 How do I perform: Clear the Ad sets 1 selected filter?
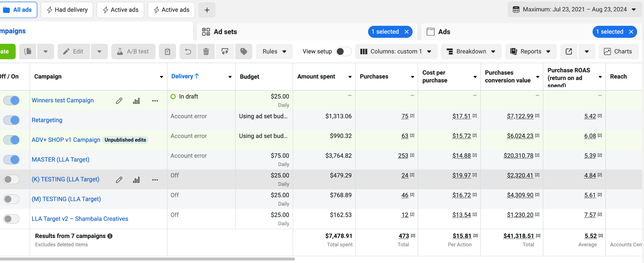407,32
